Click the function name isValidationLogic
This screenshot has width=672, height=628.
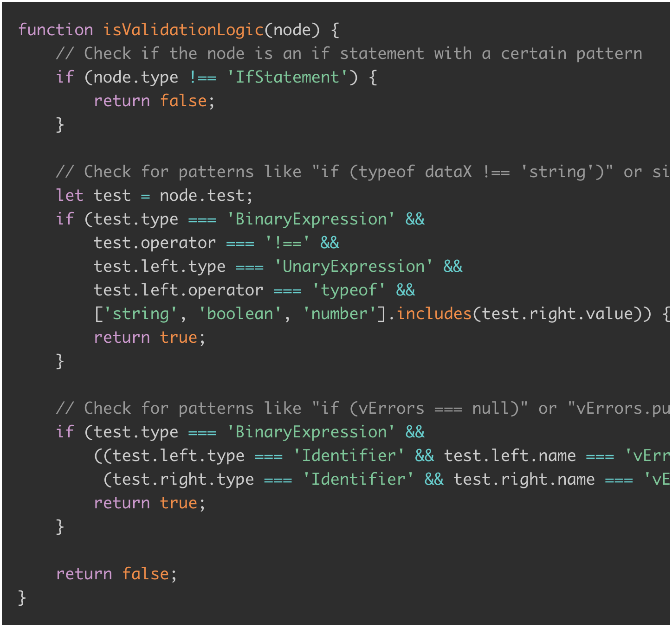coord(183,30)
